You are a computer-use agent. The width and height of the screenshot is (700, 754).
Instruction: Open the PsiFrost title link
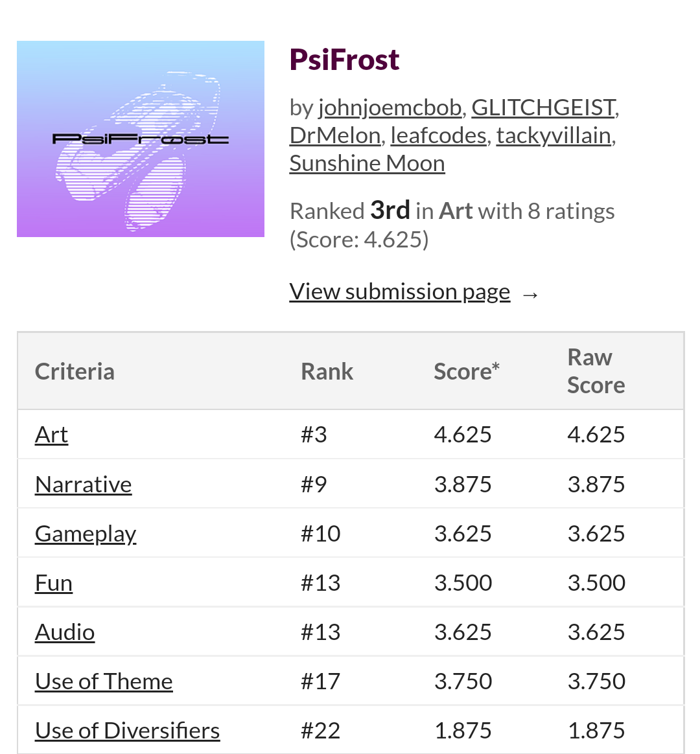point(344,60)
